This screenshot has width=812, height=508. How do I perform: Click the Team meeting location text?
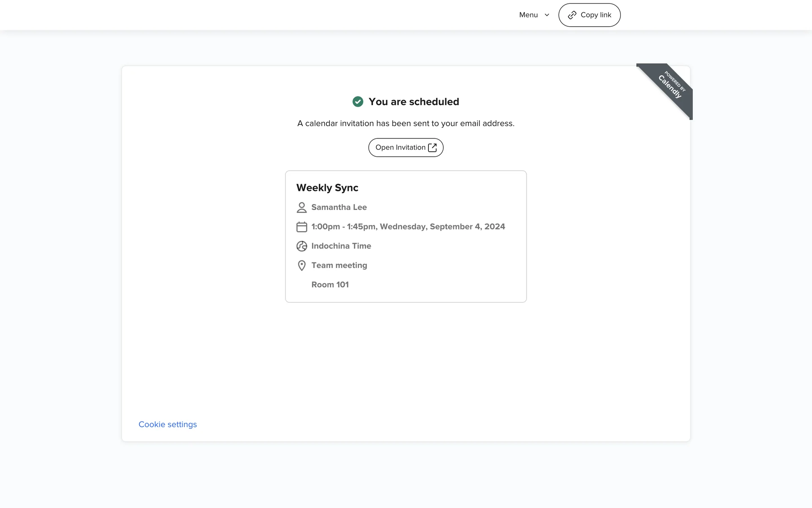pos(339,265)
